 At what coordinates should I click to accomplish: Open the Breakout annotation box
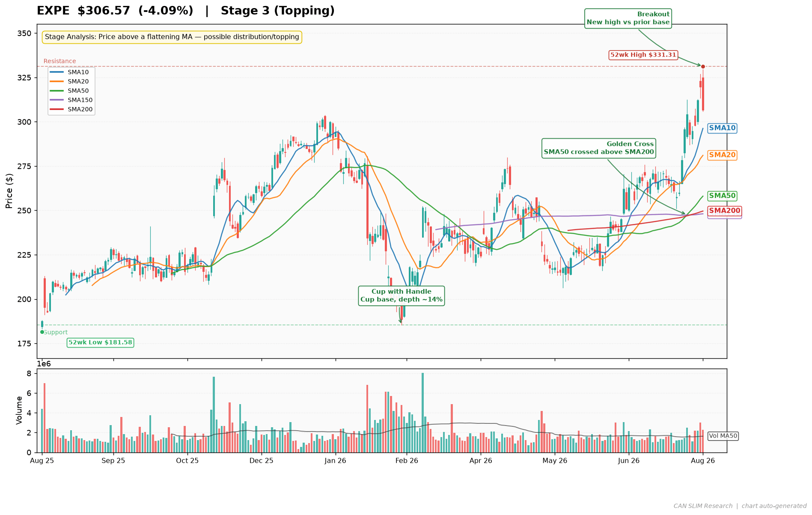pyautogui.click(x=628, y=18)
